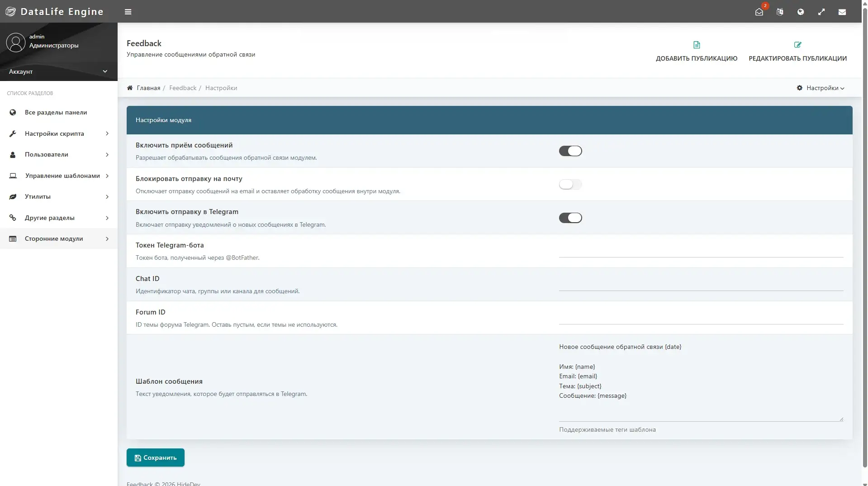Click the globe icon for Все разделы панели
868x486 pixels.
tap(13, 112)
